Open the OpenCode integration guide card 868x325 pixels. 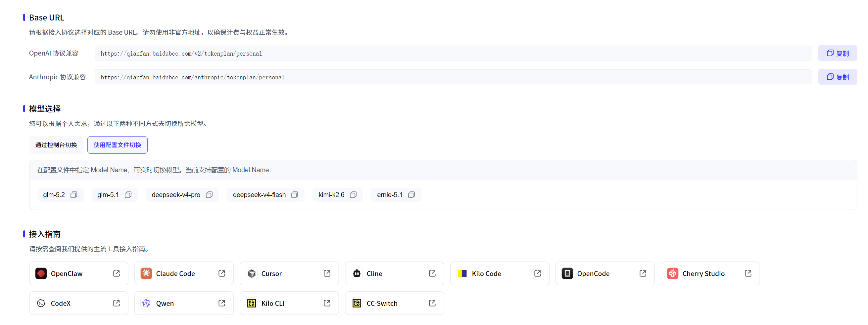(x=605, y=273)
